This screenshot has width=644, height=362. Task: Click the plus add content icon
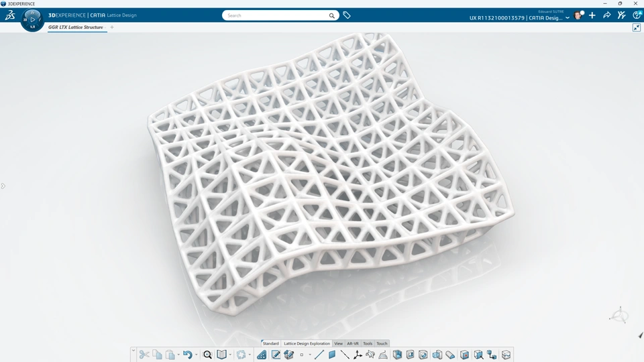point(592,15)
